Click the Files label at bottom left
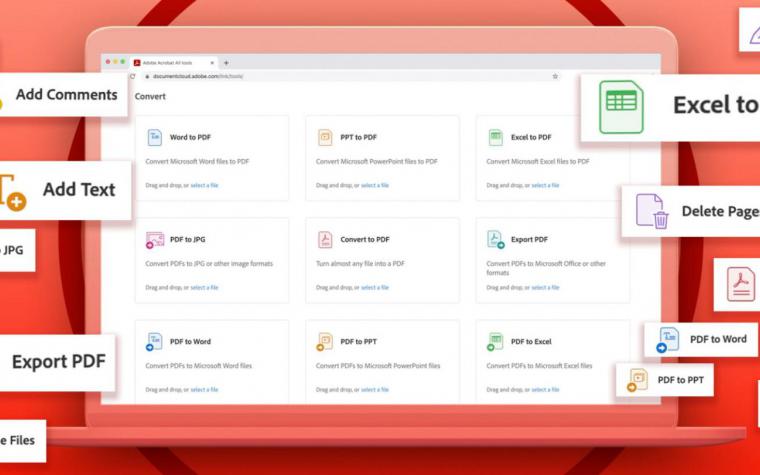 pos(17,441)
